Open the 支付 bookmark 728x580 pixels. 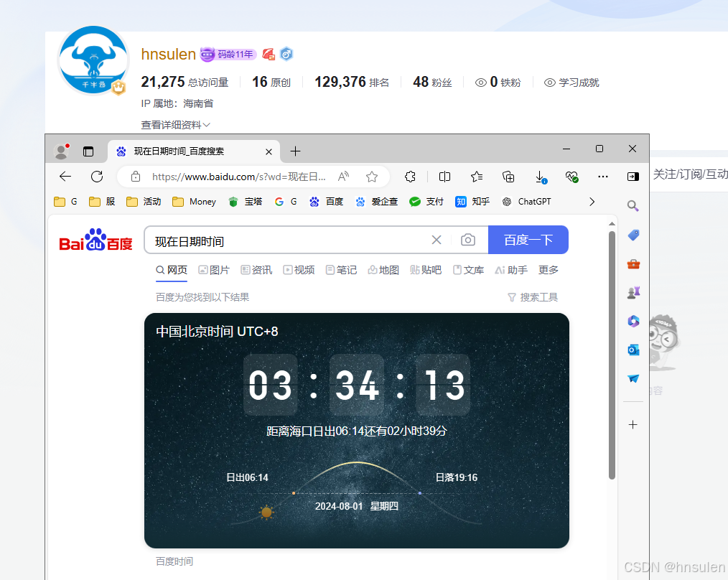(x=426, y=202)
